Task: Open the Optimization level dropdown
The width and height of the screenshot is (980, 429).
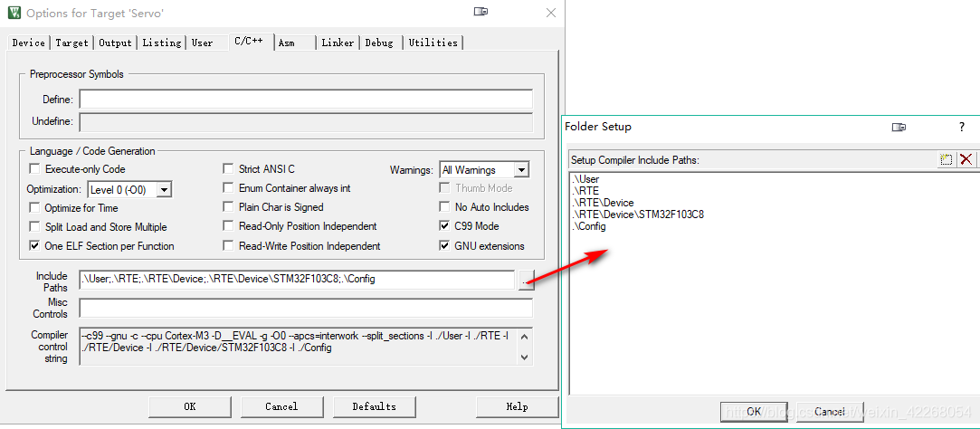Action: coord(164,189)
